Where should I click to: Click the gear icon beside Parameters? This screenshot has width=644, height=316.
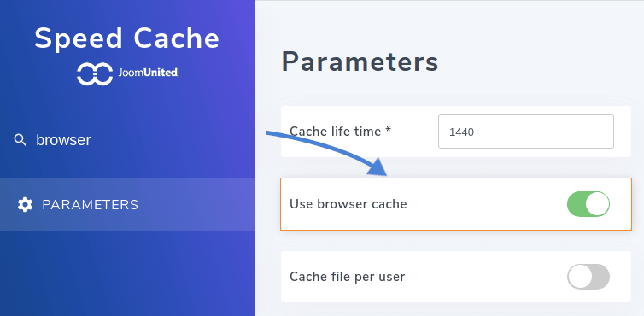point(25,205)
